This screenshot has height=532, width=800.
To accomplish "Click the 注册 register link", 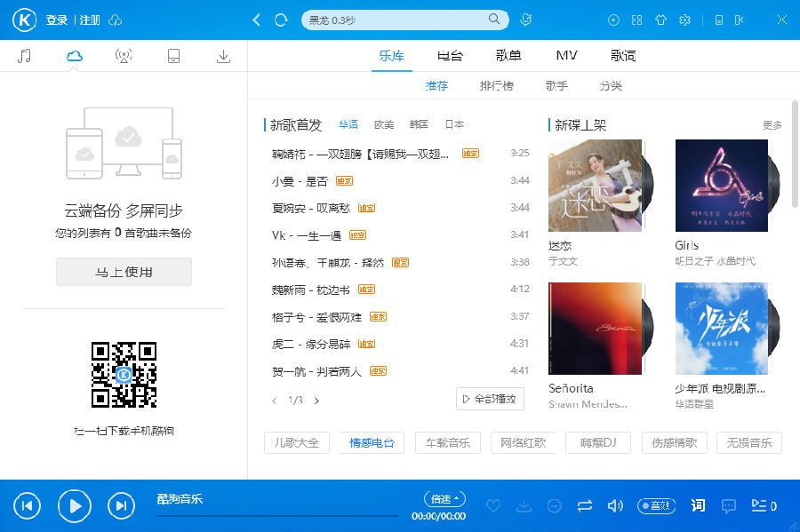I will click(x=90, y=20).
